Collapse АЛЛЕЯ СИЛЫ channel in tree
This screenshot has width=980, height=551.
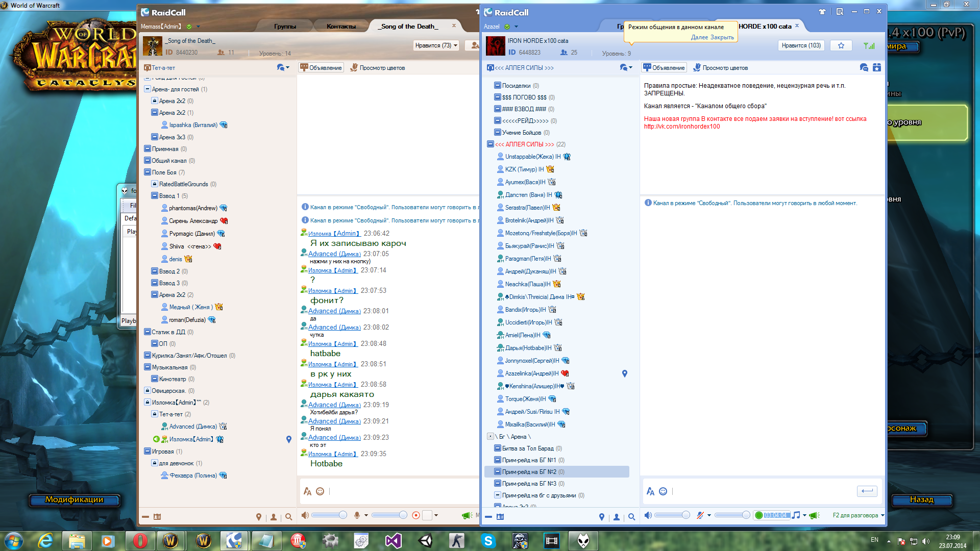pos(491,144)
